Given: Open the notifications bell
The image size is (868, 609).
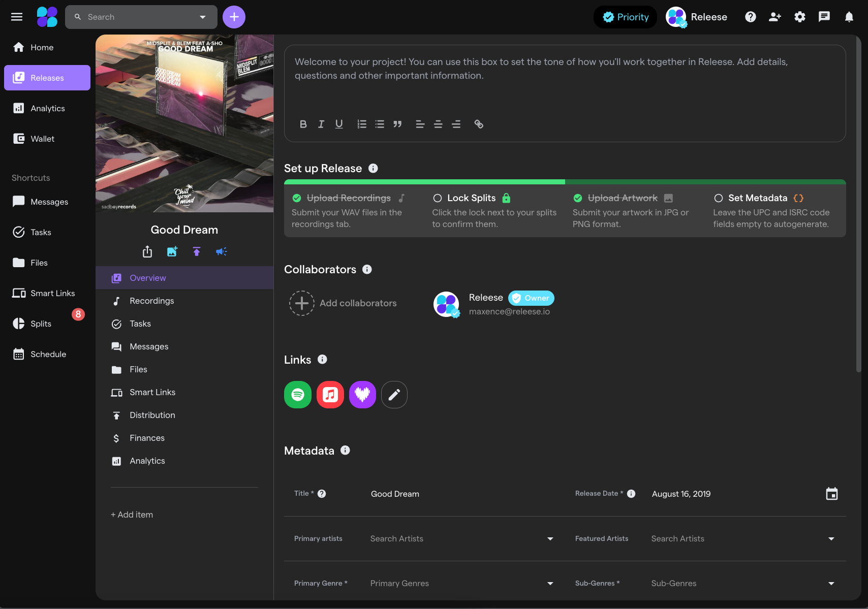Looking at the screenshot, I should point(849,17).
